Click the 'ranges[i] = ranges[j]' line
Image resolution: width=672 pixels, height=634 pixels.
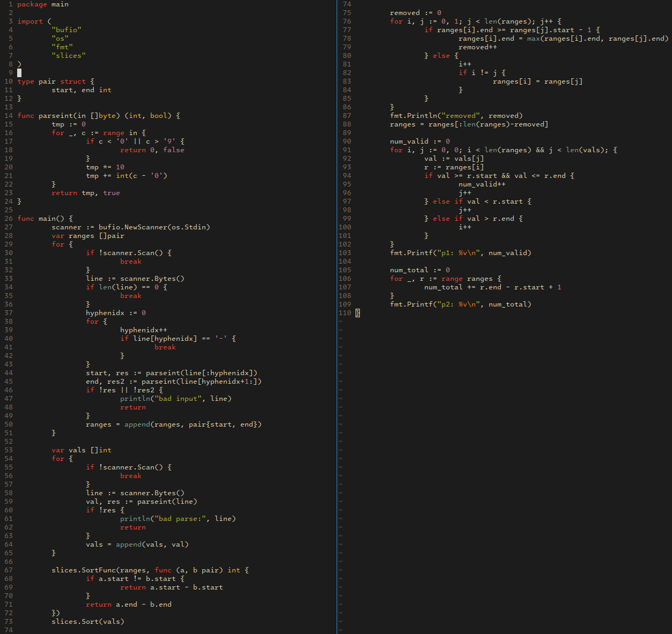538,81
